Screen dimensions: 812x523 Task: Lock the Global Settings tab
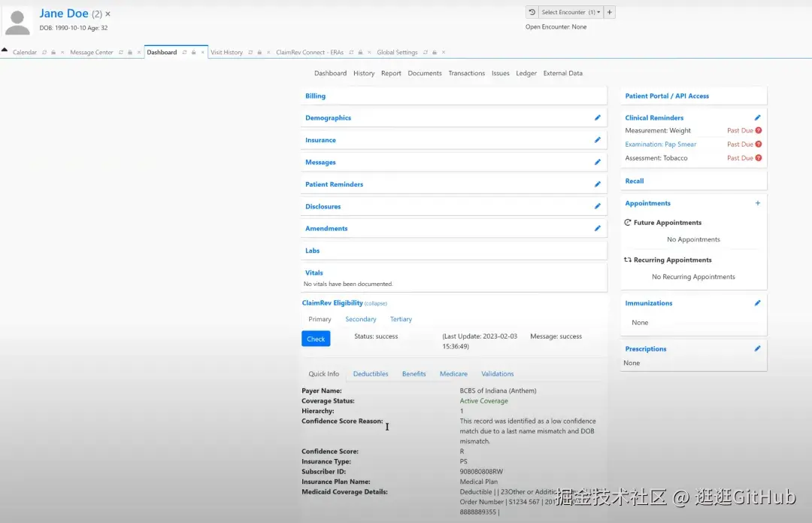click(x=435, y=53)
